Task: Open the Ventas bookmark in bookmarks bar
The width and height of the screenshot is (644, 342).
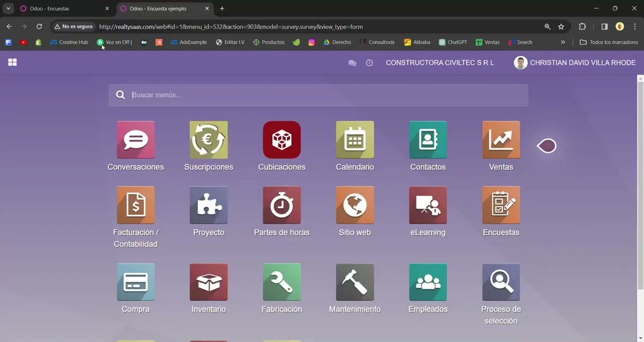Action: pos(487,42)
